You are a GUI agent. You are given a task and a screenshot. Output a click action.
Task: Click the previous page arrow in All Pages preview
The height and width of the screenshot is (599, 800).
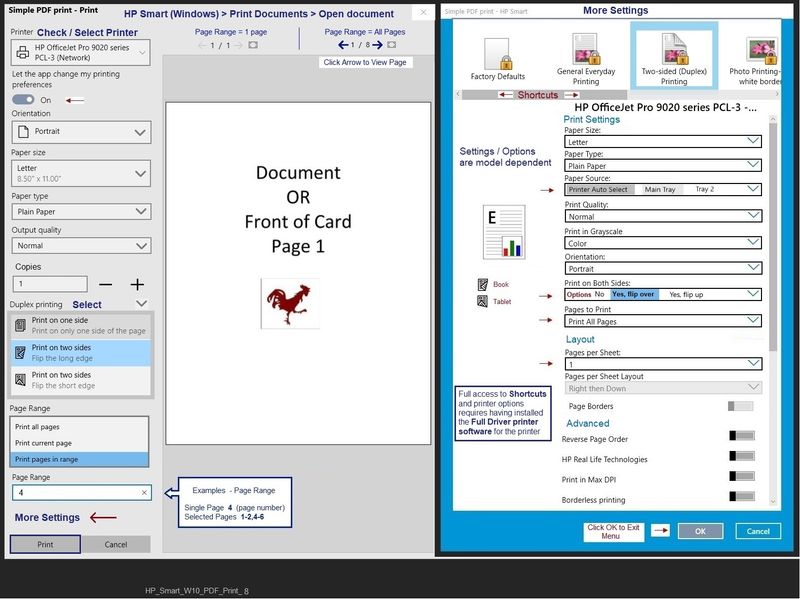[x=343, y=45]
